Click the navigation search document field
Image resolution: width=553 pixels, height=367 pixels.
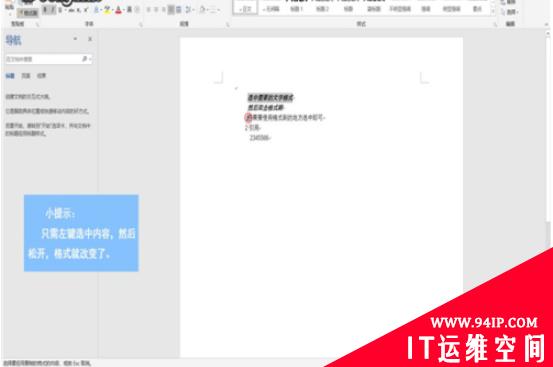pos(43,59)
